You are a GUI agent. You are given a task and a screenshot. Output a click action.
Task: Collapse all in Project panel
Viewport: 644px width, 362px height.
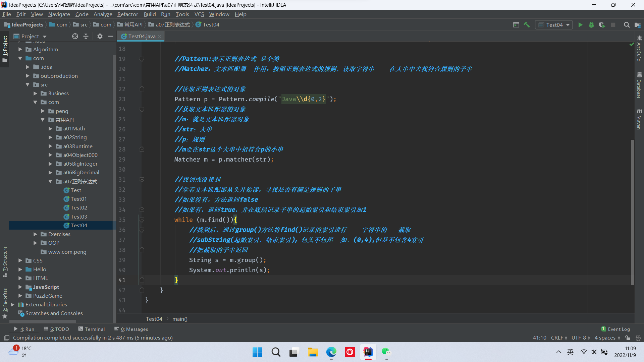pyautogui.click(x=86, y=36)
